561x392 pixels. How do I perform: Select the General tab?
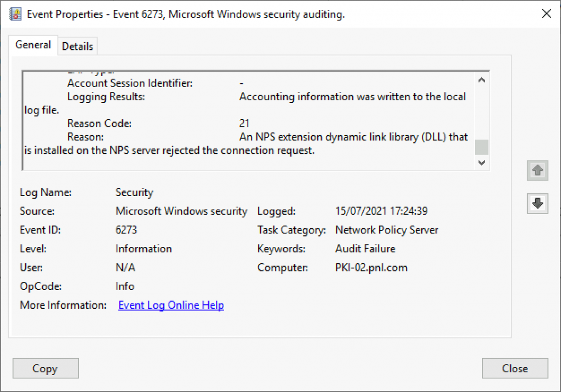click(33, 45)
